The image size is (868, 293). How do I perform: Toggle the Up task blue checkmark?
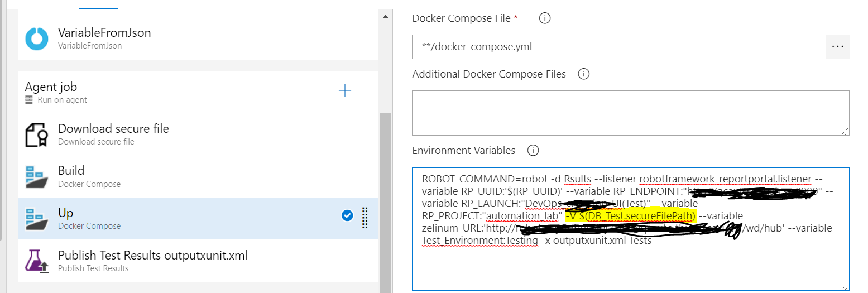[347, 215]
